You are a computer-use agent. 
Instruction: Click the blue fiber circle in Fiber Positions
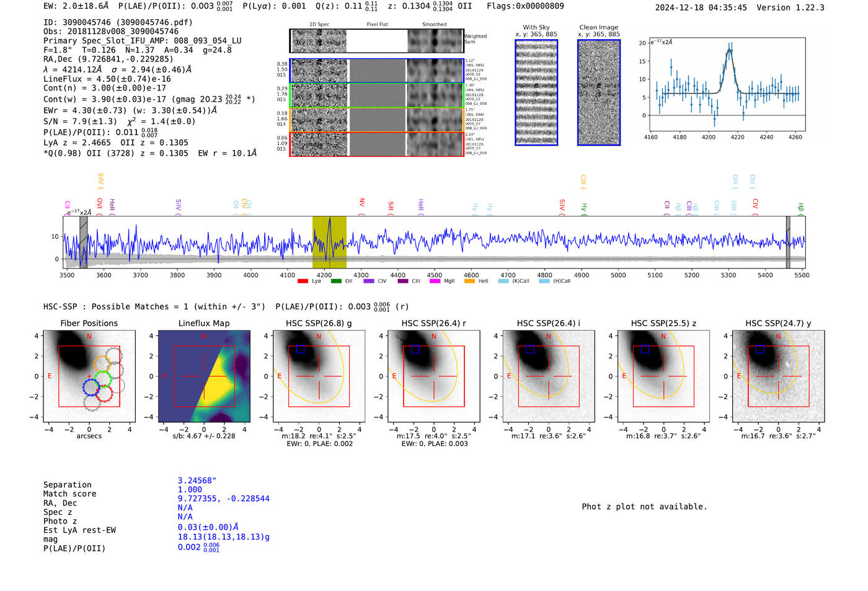pyautogui.click(x=91, y=388)
